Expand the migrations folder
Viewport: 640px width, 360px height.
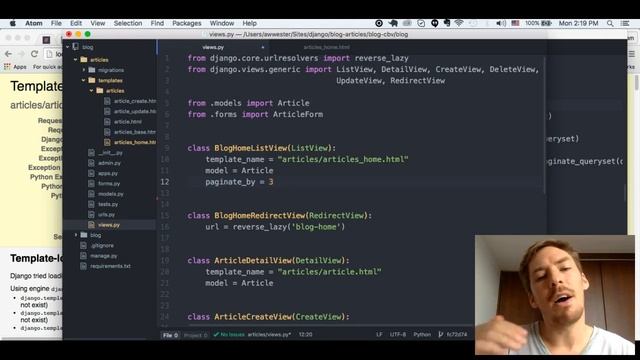click(x=84, y=70)
